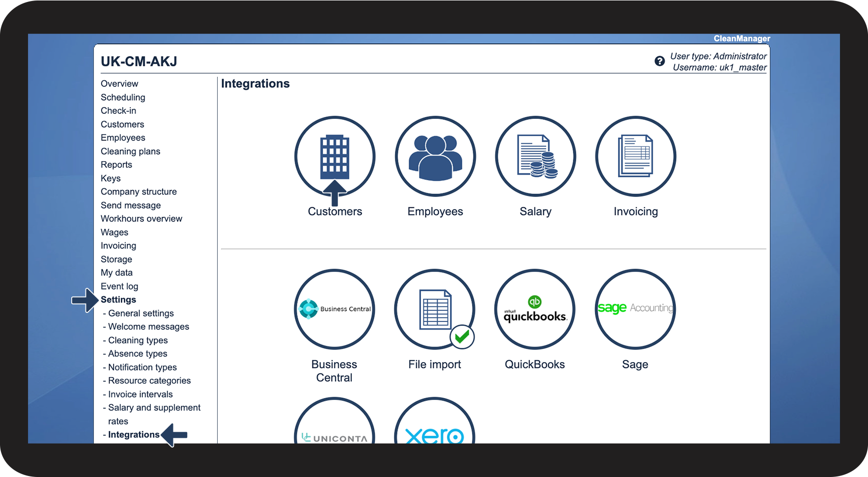The image size is (868, 477).
Task: Open Absence types settings
Action: (x=138, y=354)
